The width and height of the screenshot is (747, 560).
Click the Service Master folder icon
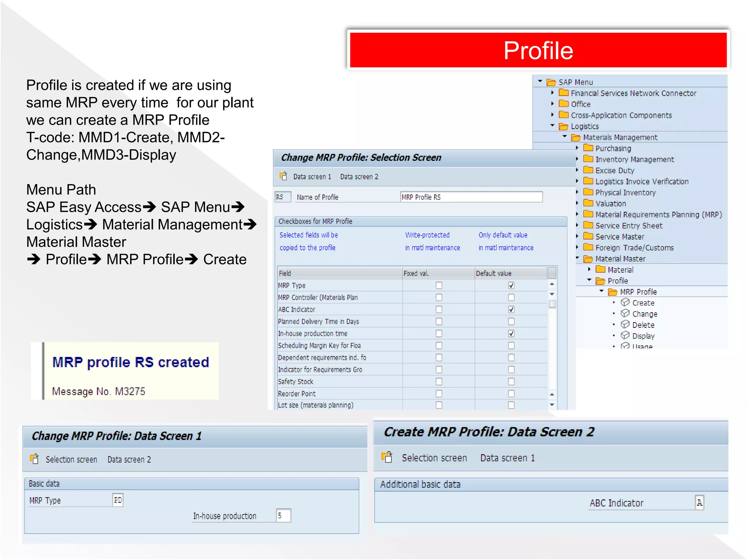point(588,236)
